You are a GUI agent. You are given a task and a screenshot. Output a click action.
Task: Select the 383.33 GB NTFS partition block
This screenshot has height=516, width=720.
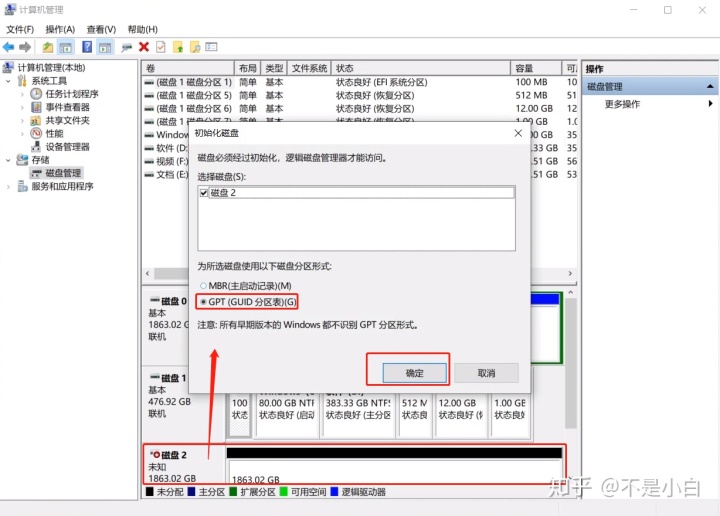pos(359,415)
